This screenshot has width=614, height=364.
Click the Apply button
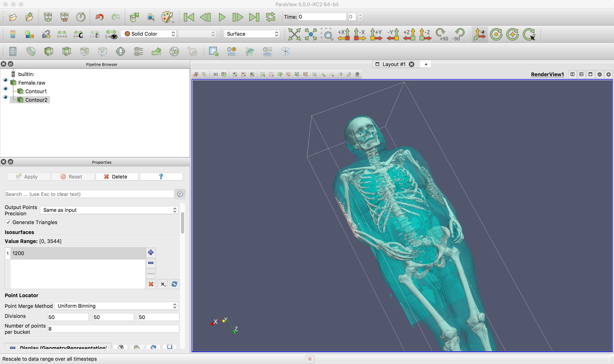(29, 177)
